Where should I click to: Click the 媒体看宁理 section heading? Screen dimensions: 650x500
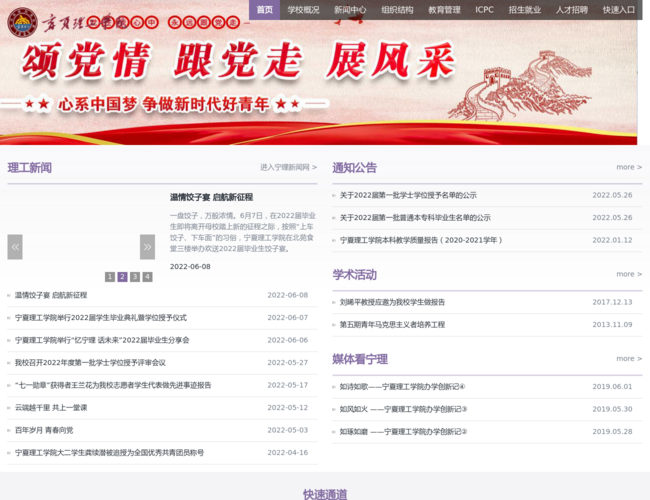point(360,359)
